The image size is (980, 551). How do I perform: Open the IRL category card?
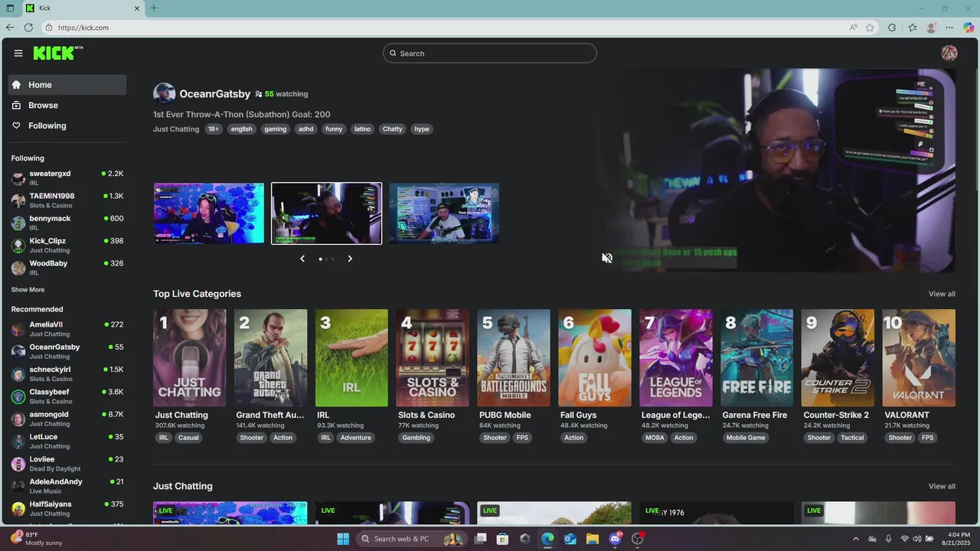tap(351, 357)
